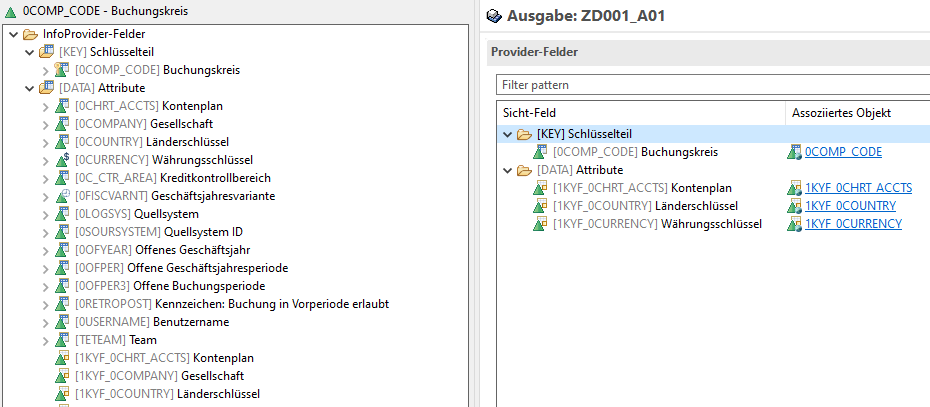Click the icon beside the 1KYF_0CURRENCY link
This screenshot has width=930, height=407.
(794, 224)
